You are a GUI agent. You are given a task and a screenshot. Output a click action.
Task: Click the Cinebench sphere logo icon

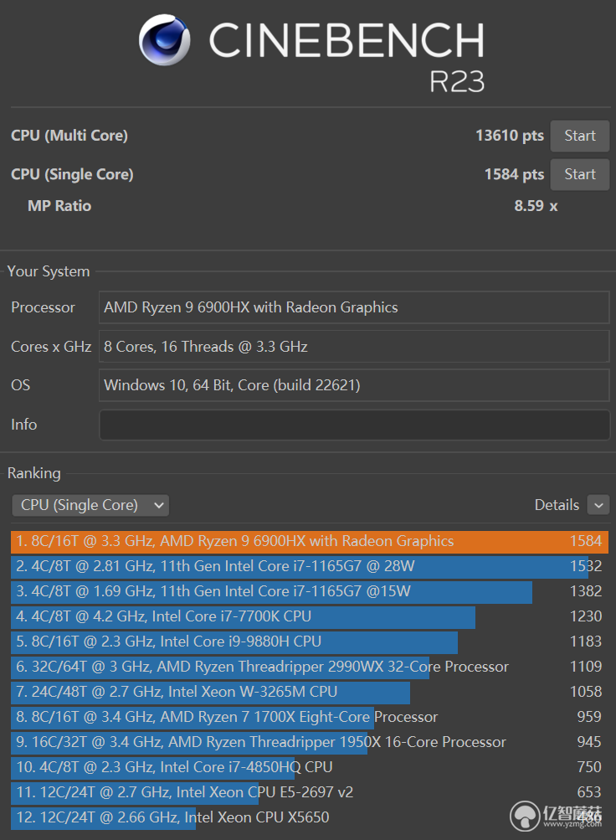164,39
